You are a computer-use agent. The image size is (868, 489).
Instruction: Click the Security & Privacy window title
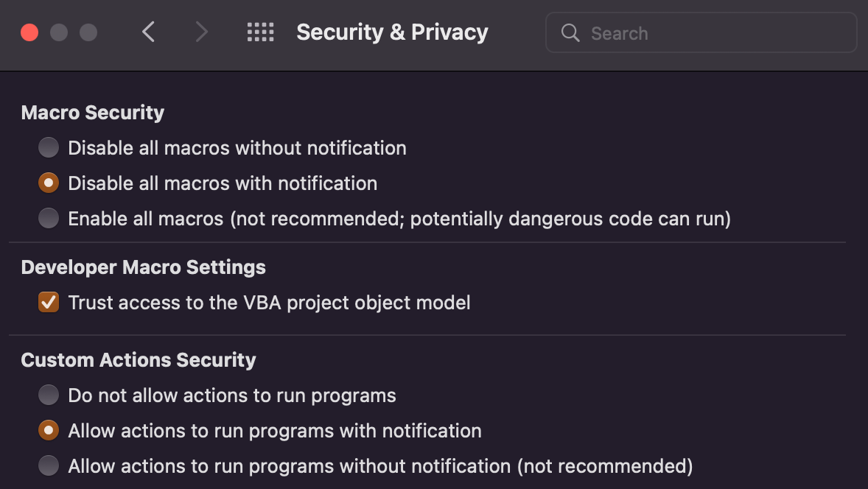pyautogui.click(x=392, y=32)
